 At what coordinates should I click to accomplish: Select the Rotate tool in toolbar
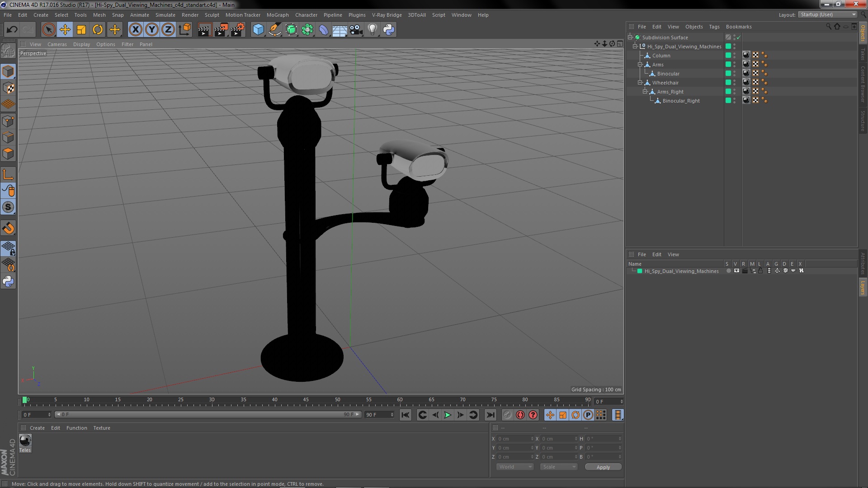coord(98,30)
